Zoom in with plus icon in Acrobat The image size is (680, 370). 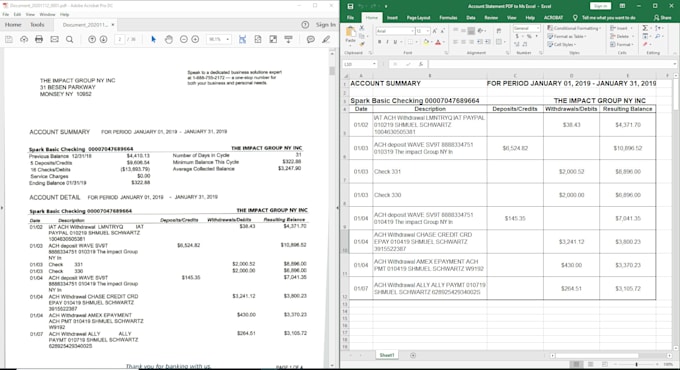(195, 39)
